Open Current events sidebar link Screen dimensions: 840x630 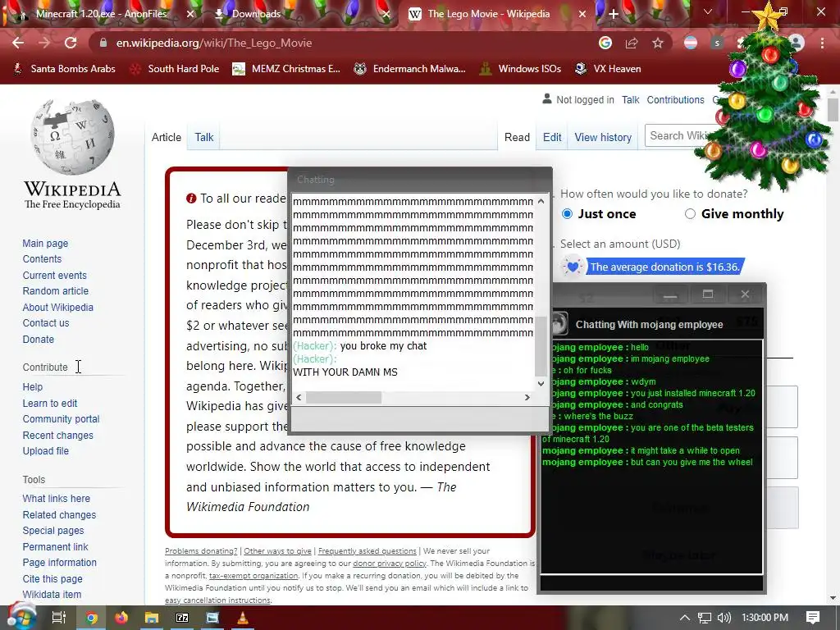pyautogui.click(x=54, y=276)
